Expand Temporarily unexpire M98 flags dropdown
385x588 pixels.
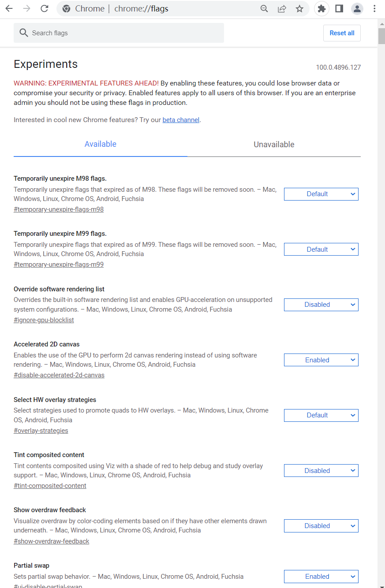click(x=321, y=194)
